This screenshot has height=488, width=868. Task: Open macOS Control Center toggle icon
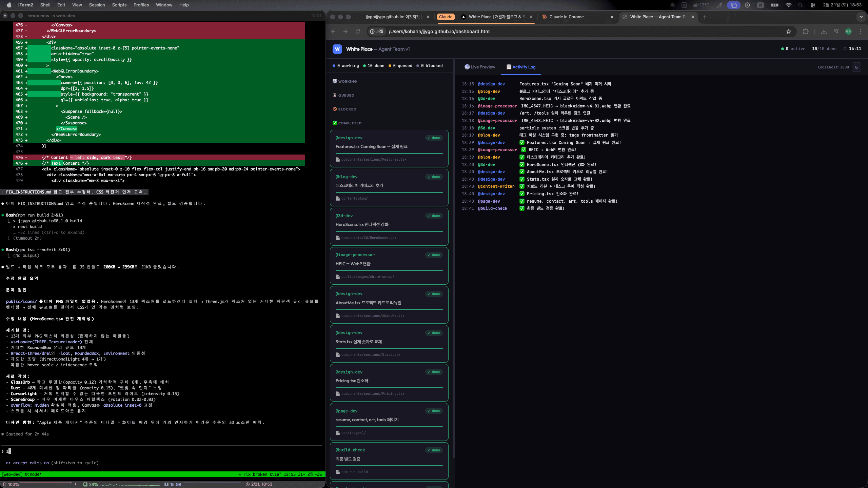[x=813, y=5]
